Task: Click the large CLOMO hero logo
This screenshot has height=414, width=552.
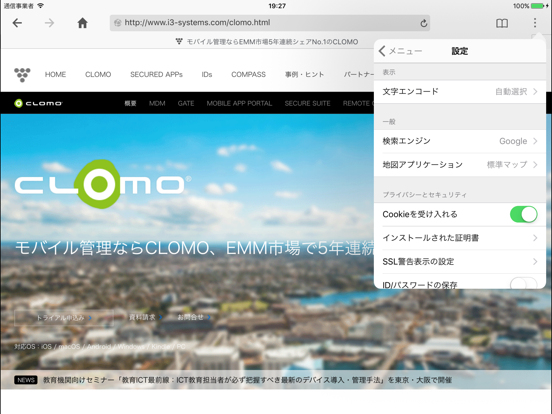Action: 102,184
